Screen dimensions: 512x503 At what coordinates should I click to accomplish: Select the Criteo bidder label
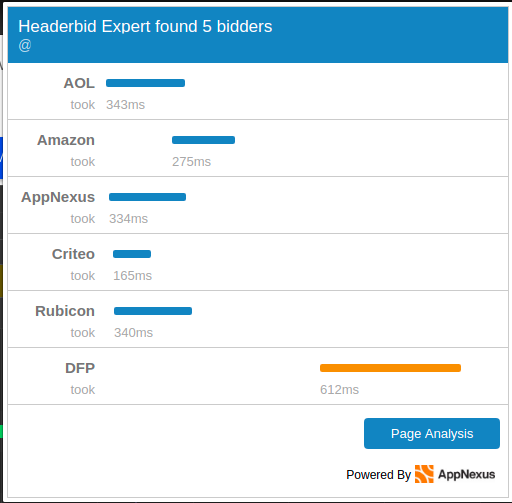[x=73, y=254]
